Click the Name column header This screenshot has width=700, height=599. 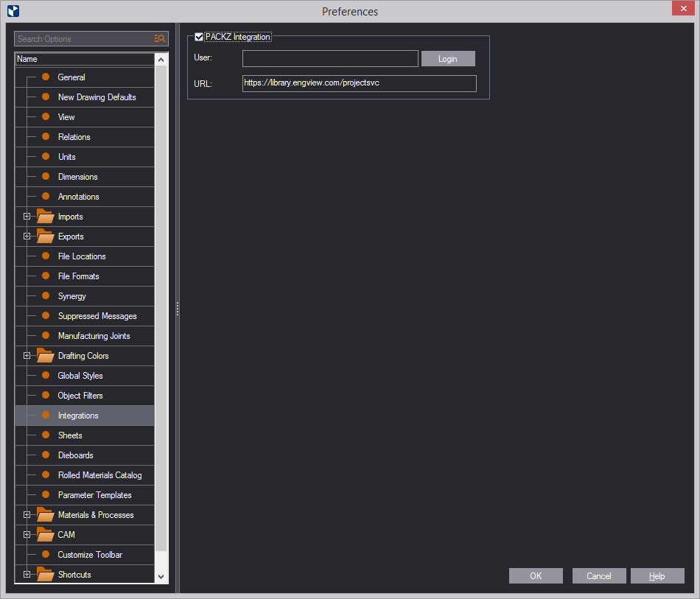point(85,59)
